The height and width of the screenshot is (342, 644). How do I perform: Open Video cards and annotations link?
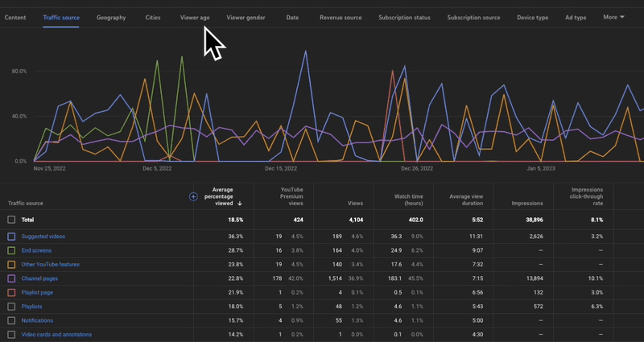coord(56,334)
